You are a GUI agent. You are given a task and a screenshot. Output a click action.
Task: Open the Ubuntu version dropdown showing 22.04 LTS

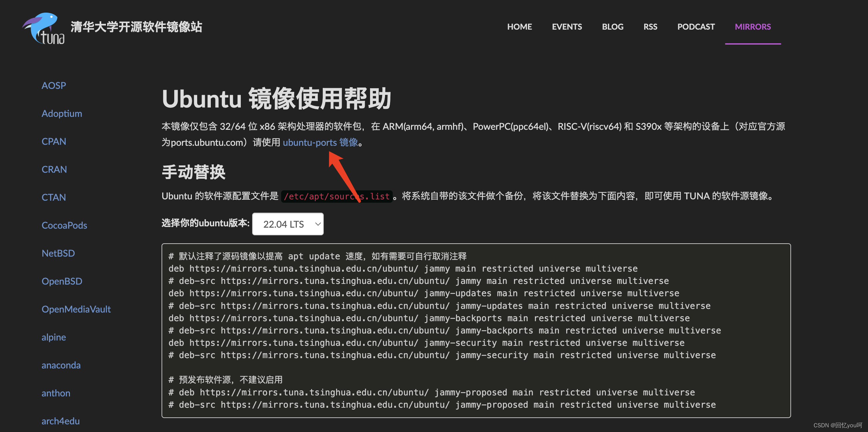pos(288,224)
